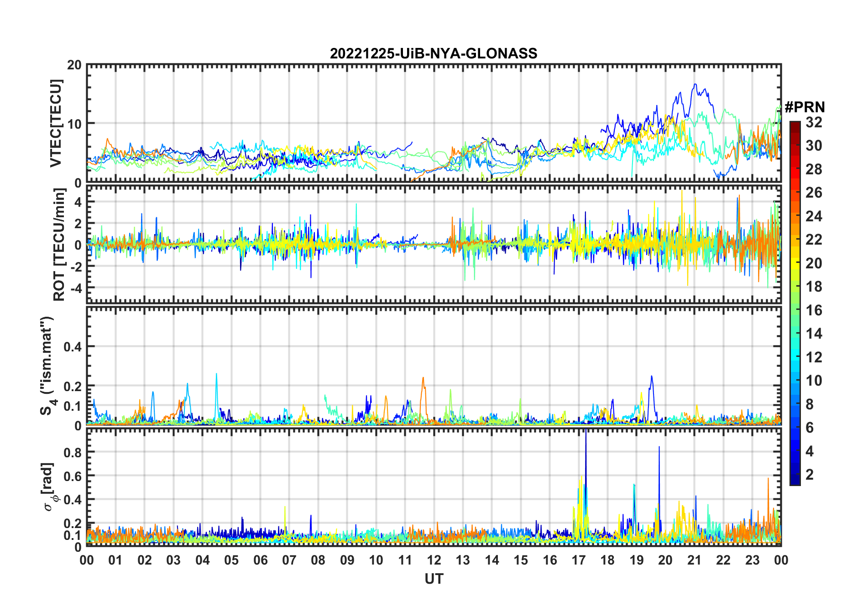This screenshot has height=607, width=868.
Task: Click the σφ[rad] y-axis label
Action: pos(48,487)
